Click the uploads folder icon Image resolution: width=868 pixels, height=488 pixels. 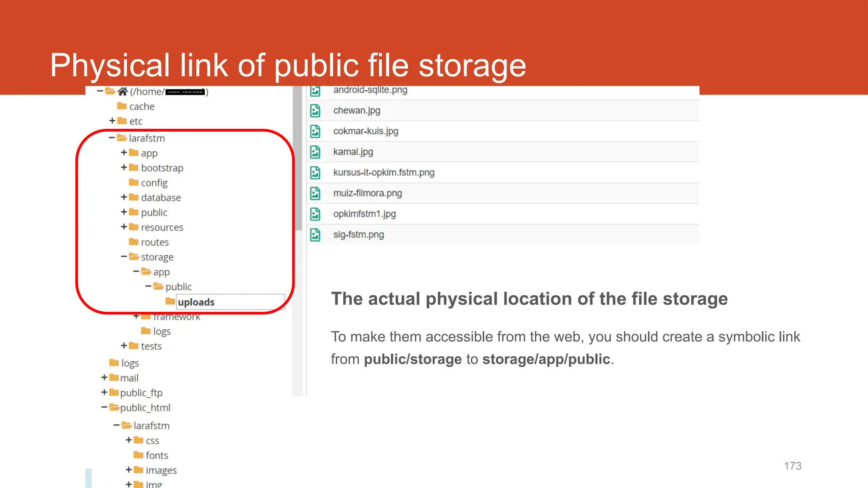pos(170,301)
